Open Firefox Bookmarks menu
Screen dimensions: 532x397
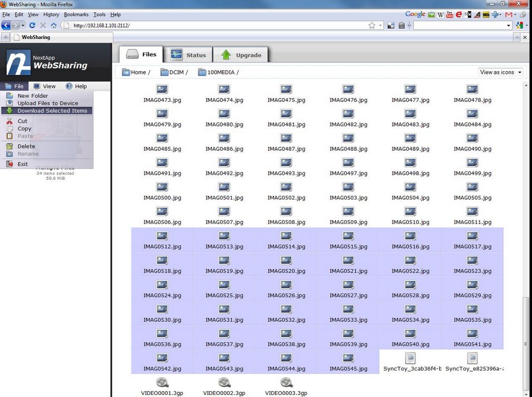76,15
